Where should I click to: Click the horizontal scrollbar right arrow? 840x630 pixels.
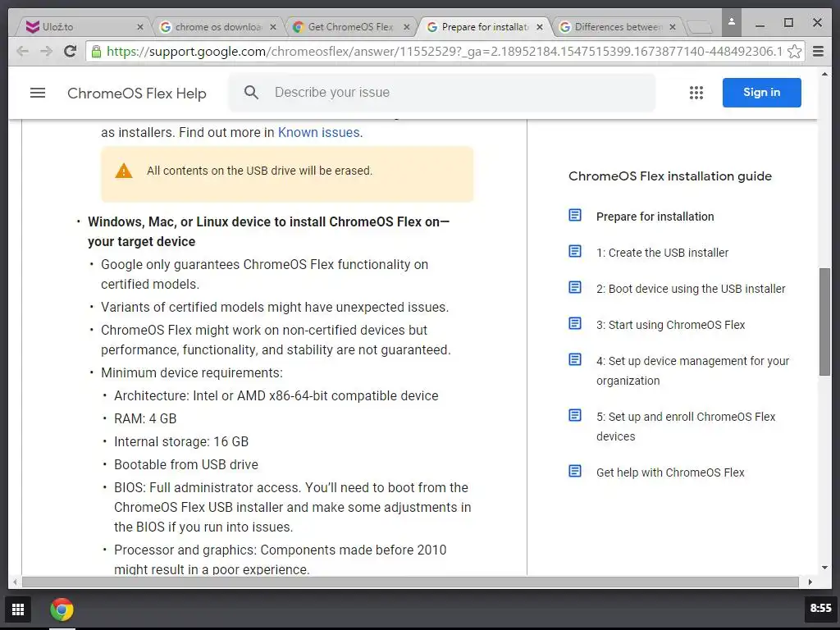[810, 582]
